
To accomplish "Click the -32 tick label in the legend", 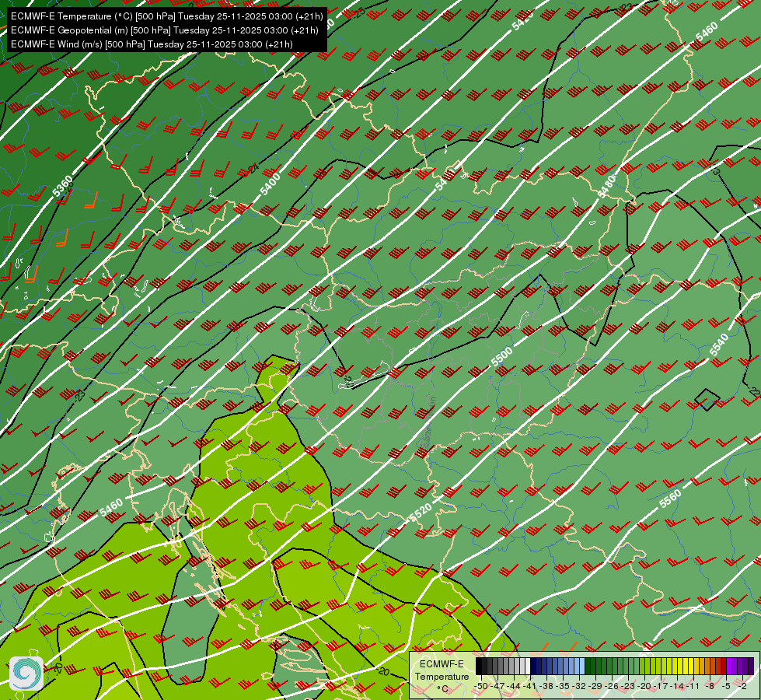I will [x=579, y=686].
